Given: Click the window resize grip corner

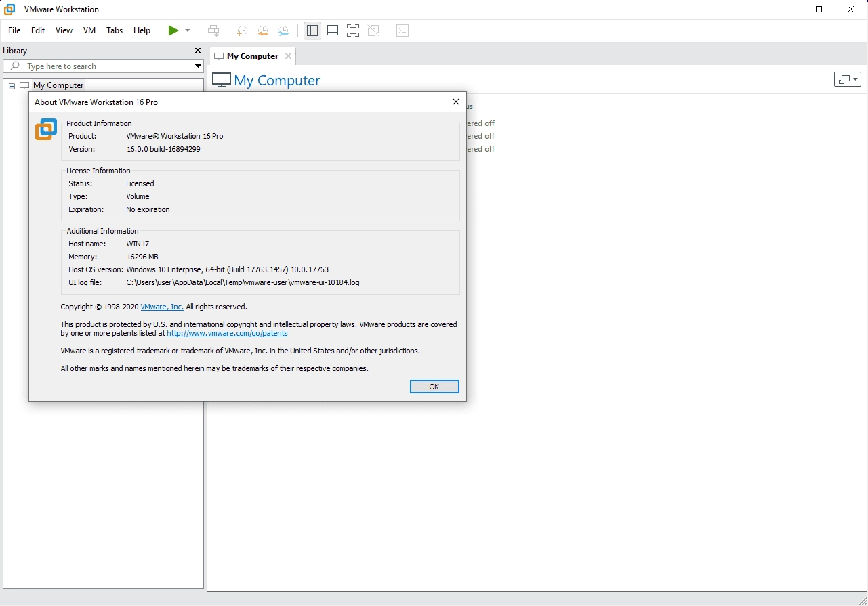Looking at the screenshot, I should (862, 600).
